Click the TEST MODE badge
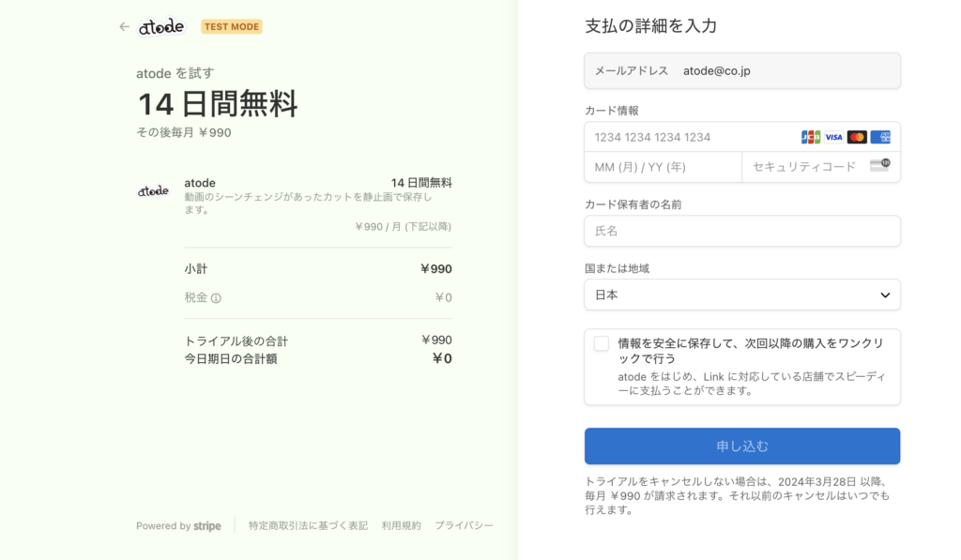This screenshot has width=961, height=560. 232,27
